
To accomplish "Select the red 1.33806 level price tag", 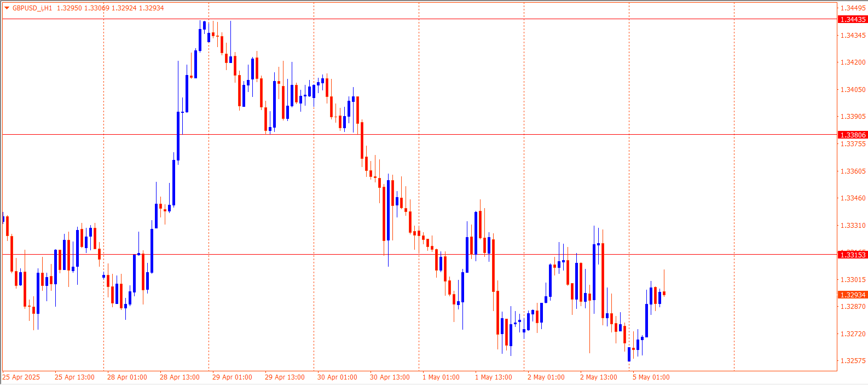I will point(853,135).
